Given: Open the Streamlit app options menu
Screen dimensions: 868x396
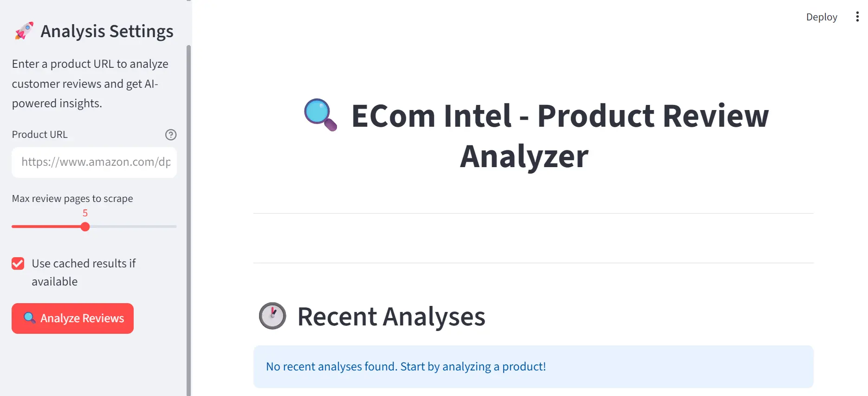Looking at the screenshot, I should coord(857,16).
